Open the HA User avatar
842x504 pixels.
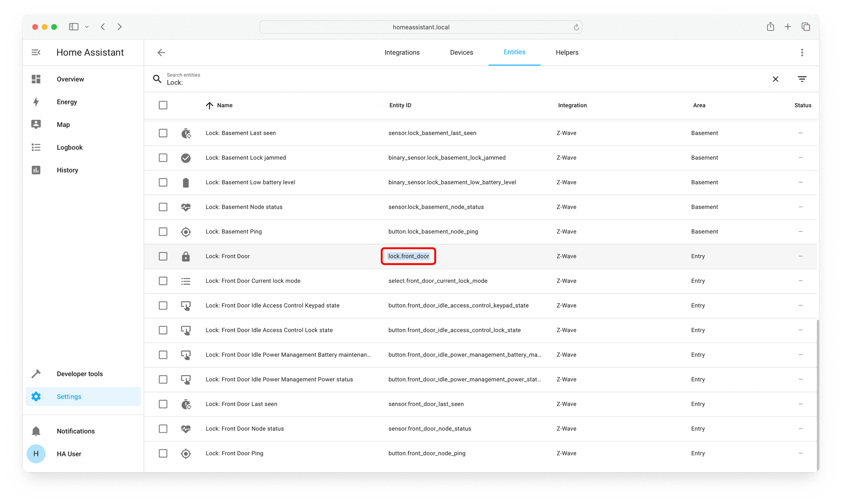(x=36, y=454)
